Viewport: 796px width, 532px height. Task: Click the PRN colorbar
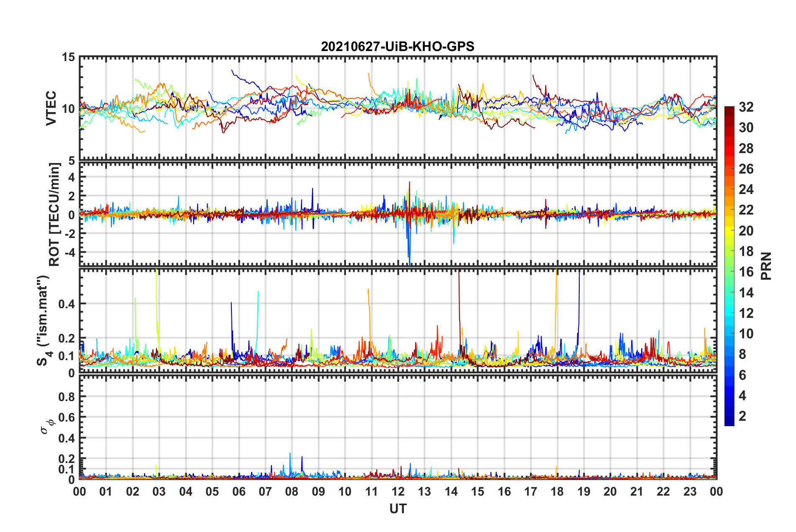tap(729, 266)
